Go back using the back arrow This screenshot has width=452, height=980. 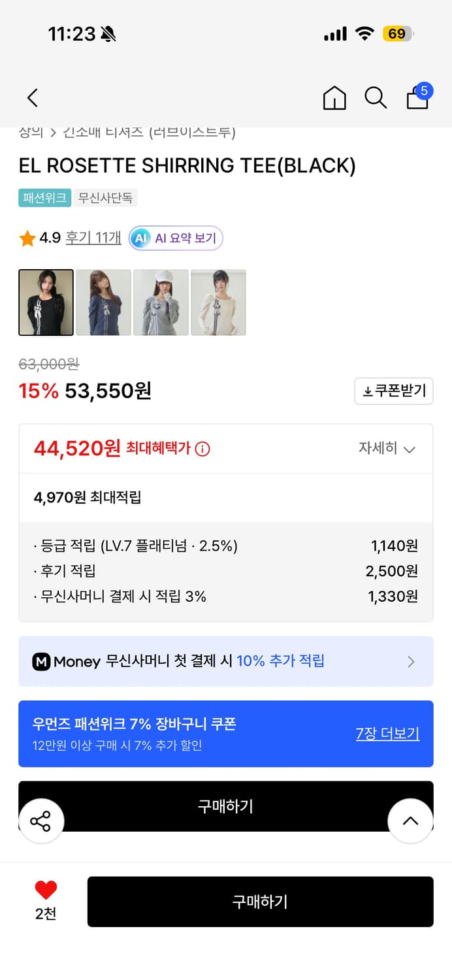point(32,97)
